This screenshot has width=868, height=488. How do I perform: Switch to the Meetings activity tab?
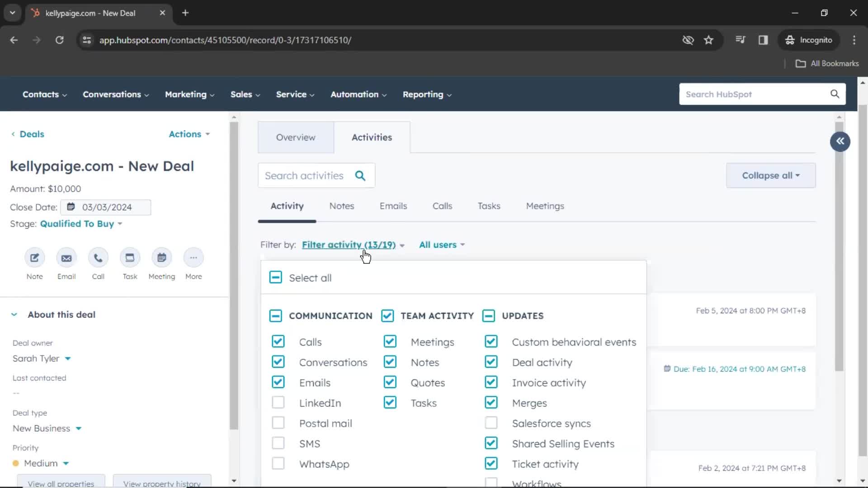tap(545, 206)
